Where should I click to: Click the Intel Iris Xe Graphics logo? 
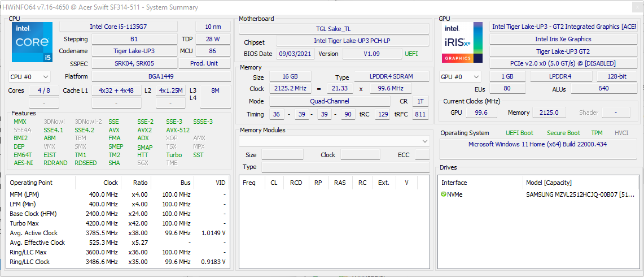coord(462,42)
